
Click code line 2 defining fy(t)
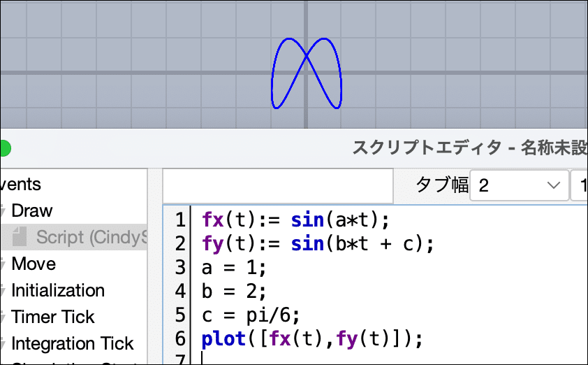point(318,244)
